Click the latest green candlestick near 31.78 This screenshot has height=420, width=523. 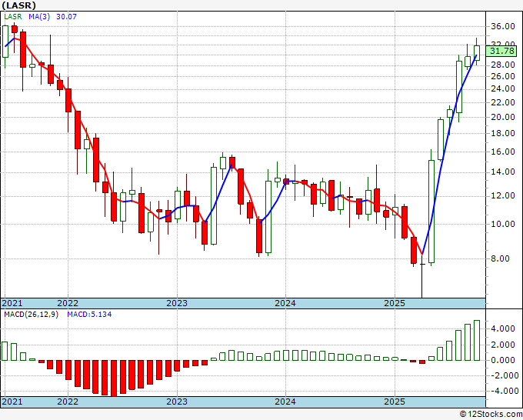pos(477,53)
